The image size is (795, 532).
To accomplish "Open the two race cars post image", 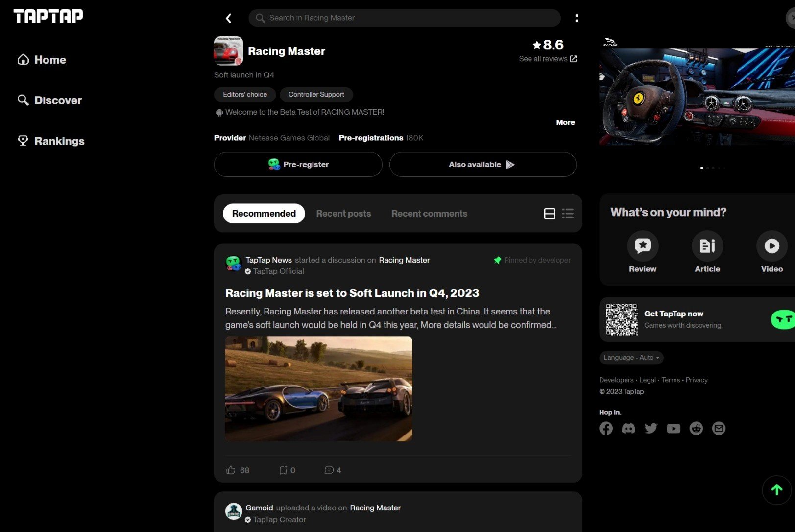I will tap(318, 388).
